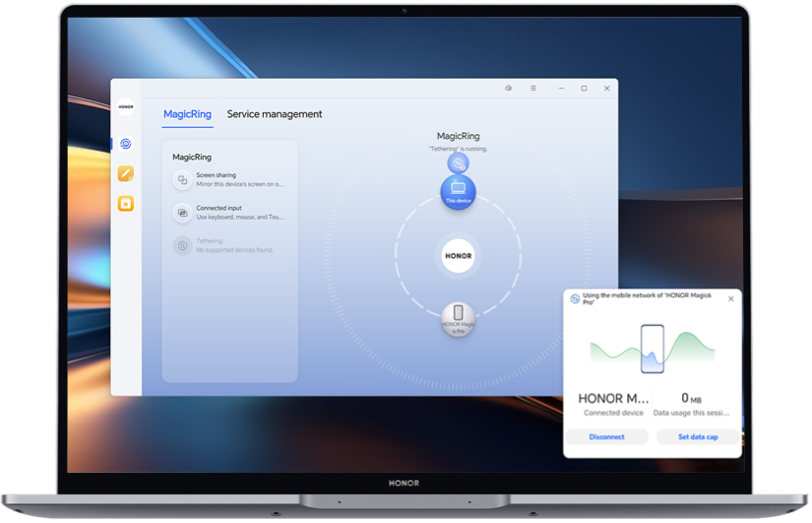Select the Connected input label

tap(219, 208)
